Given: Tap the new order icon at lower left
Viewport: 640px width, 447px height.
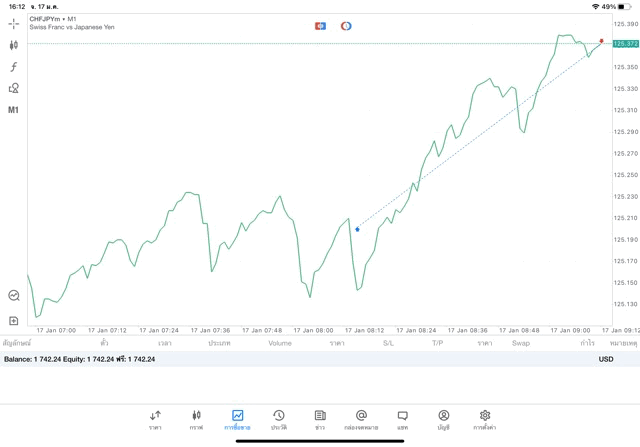Looking at the screenshot, I should click(x=14, y=321).
